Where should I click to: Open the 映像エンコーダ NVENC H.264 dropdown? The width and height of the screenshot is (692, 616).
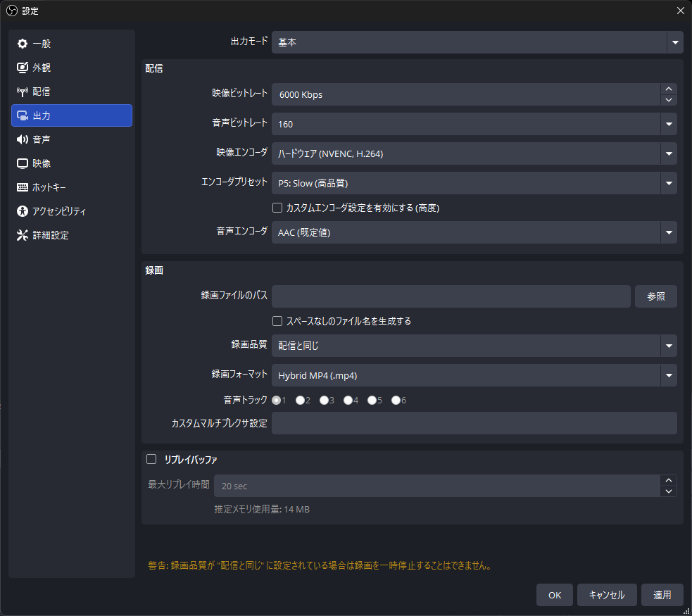[x=474, y=153]
